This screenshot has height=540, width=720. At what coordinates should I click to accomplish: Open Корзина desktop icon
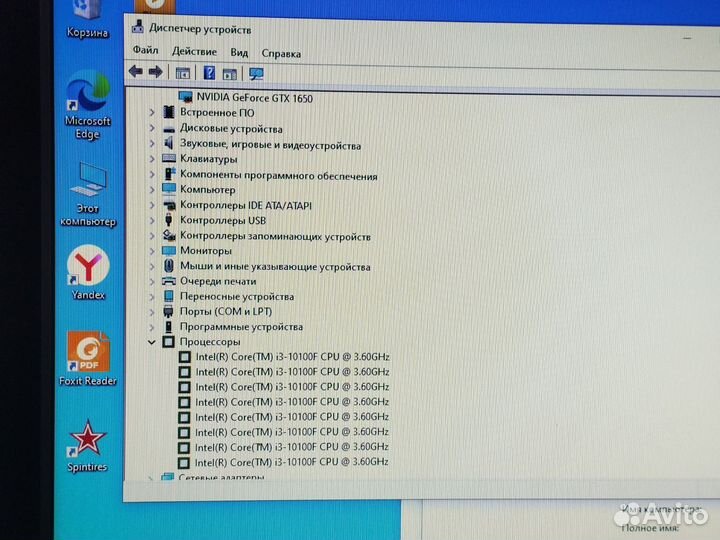click(87, 19)
